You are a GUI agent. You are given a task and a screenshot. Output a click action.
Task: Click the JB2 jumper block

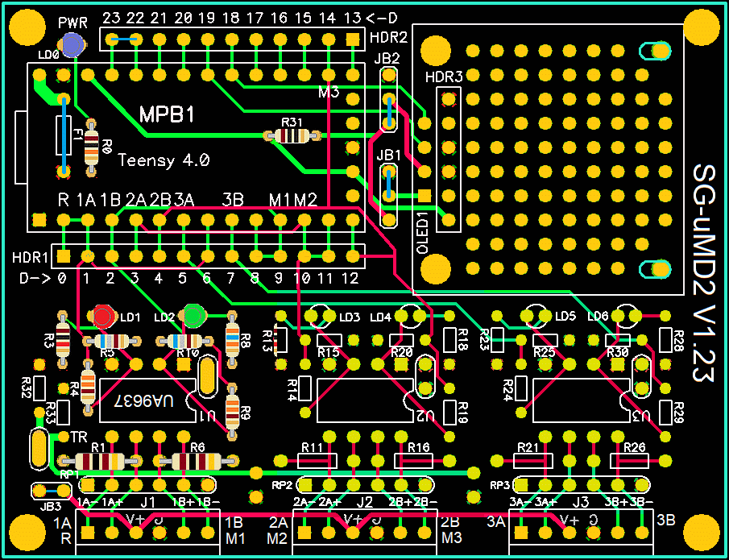(389, 101)
